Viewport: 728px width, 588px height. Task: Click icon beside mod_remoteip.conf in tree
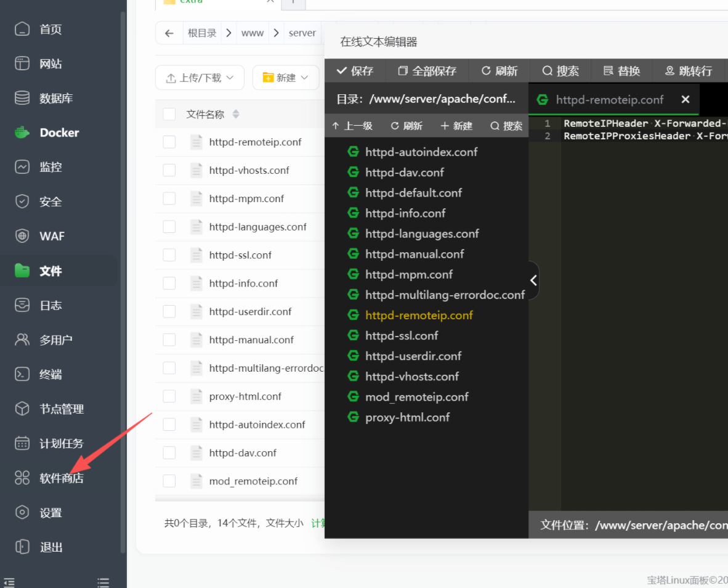pyautogui.click(x=354, y=397)
